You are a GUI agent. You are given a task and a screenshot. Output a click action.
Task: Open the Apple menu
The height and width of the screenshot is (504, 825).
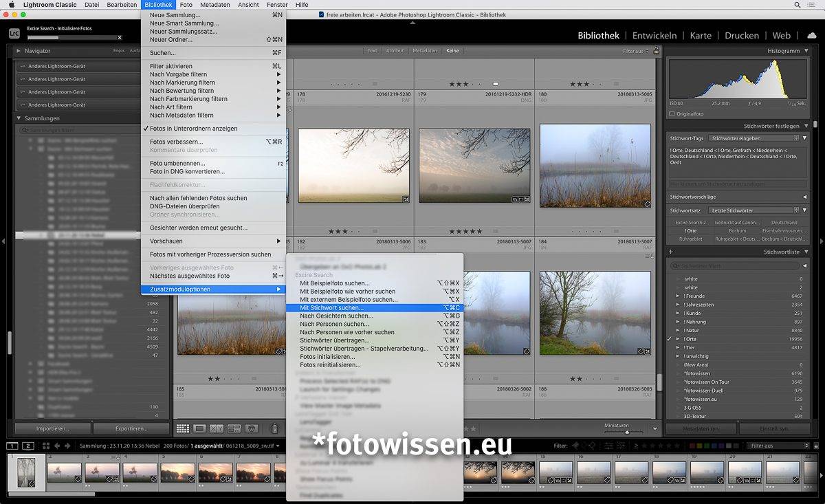pyautogui.click(x=12, y=5)
